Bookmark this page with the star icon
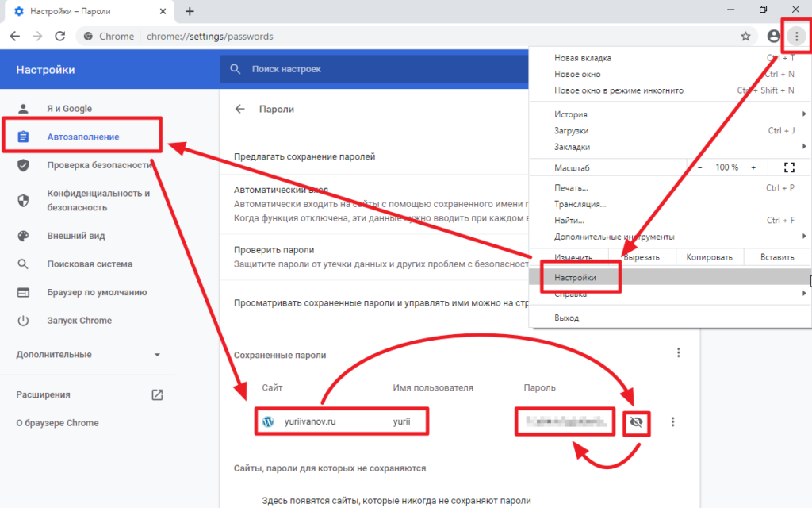The height and width of the screenshot is (508, 812). point(745,37)
